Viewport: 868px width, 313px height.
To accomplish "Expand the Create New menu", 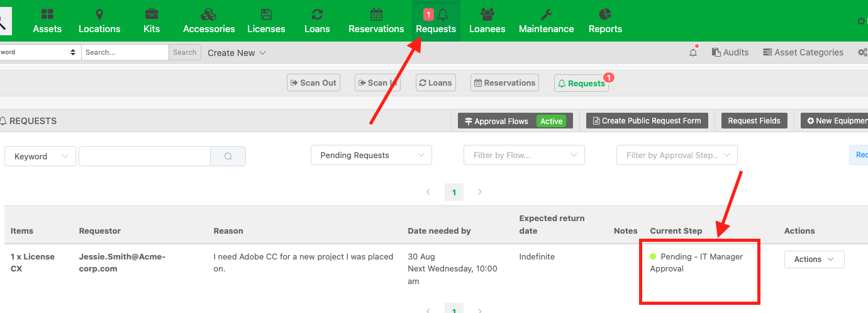I will [236, 53].
